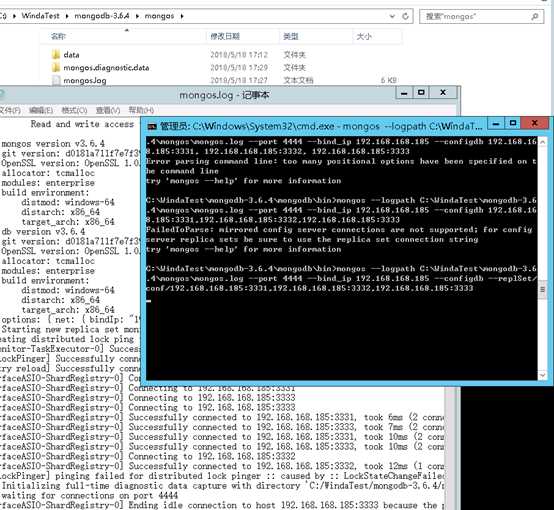Open the Notepad 格式(O) menu
This screenshot has height=510, width=554.
[x=74, y=110]
